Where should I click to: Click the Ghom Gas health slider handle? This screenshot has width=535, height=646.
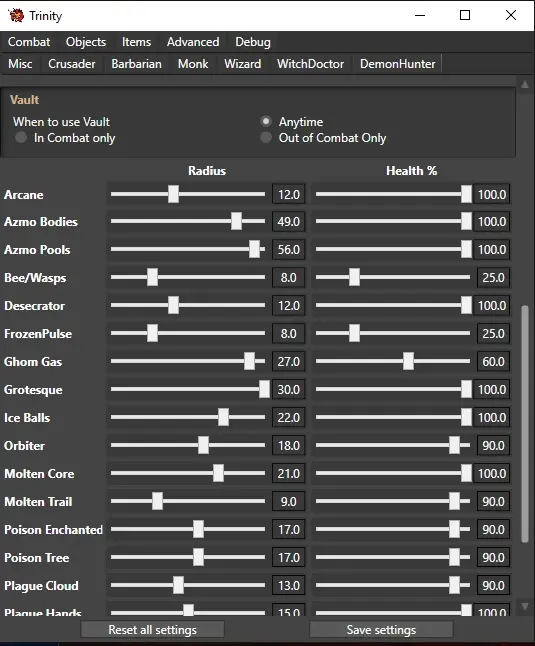pyautogui.click(x=408, y=361)
